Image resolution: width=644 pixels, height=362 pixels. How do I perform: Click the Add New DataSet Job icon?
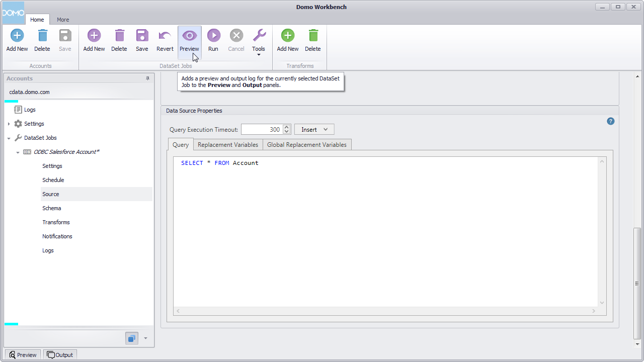94,35
